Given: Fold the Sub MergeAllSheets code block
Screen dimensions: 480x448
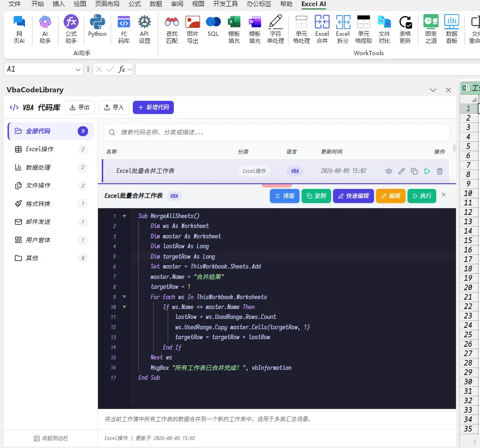Looking at the screenshot, I should tap(124, 216).
